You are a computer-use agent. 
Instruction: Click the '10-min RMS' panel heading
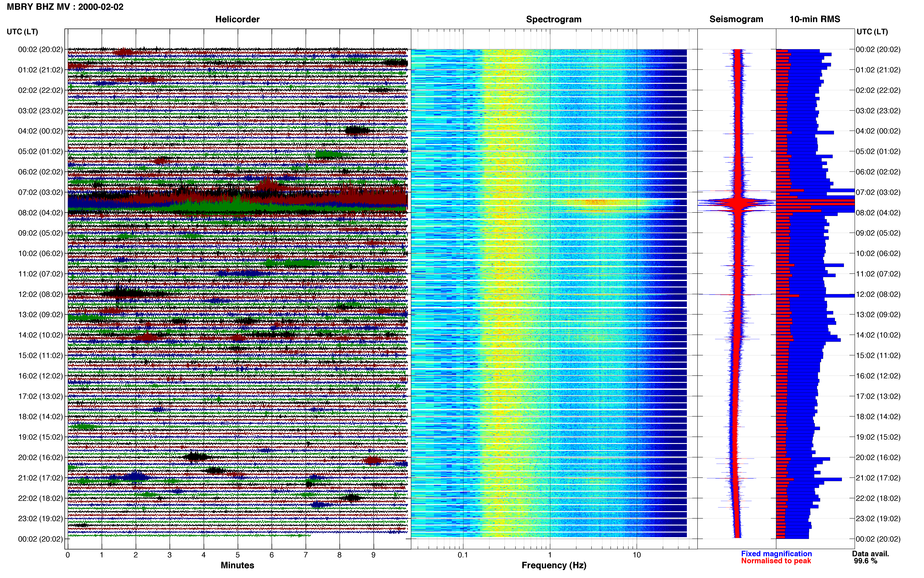coord(815,19)
